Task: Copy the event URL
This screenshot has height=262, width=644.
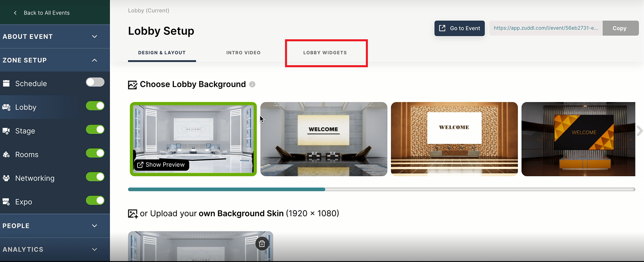Action: pyautogui.click(x=619, y=28)
